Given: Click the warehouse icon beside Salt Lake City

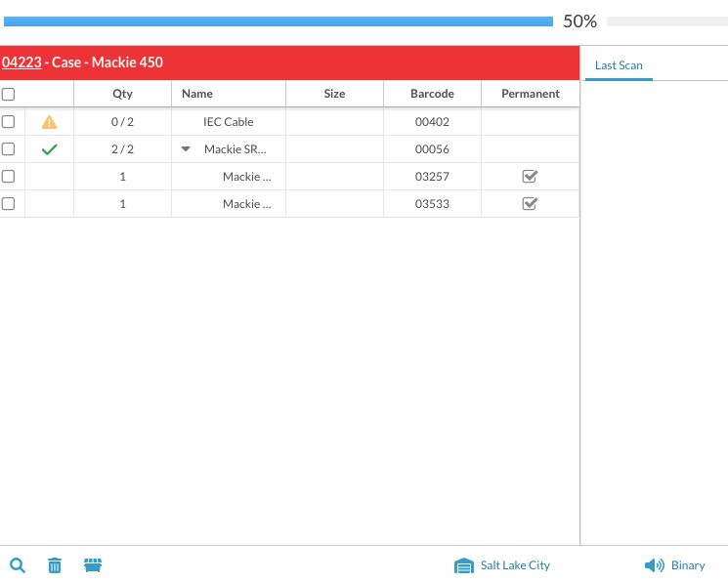Looking at the screenshot, I should (464, 565).
